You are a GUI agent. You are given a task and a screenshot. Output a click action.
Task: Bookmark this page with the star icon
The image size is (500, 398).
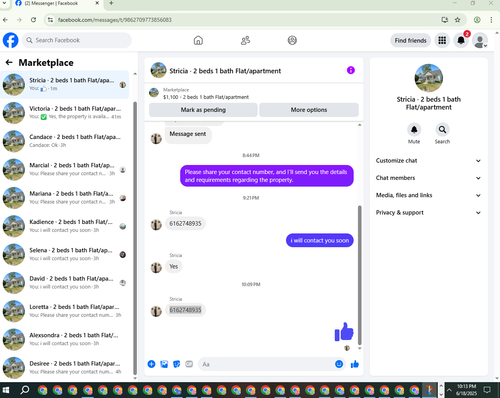coord(457,20)
